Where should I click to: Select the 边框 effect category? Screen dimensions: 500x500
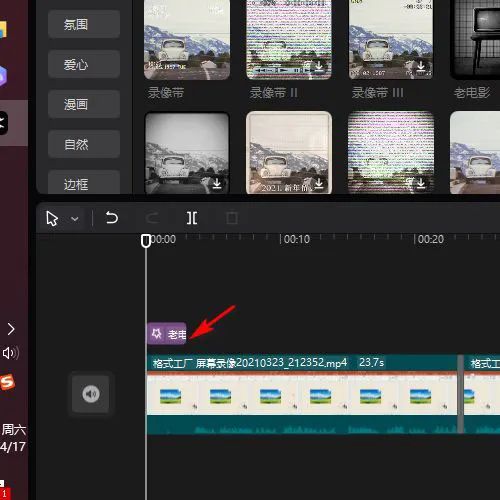pyautogui.click(x=84, y=182)
